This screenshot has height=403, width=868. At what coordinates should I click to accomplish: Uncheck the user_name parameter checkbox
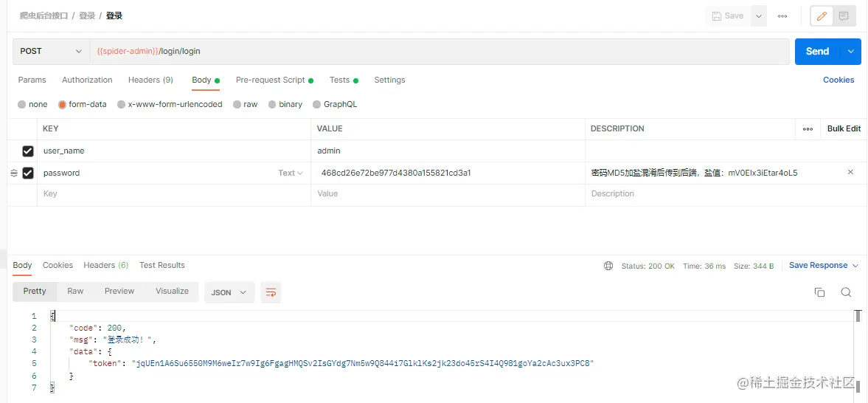pyautogui.click(x=28, y=151)
